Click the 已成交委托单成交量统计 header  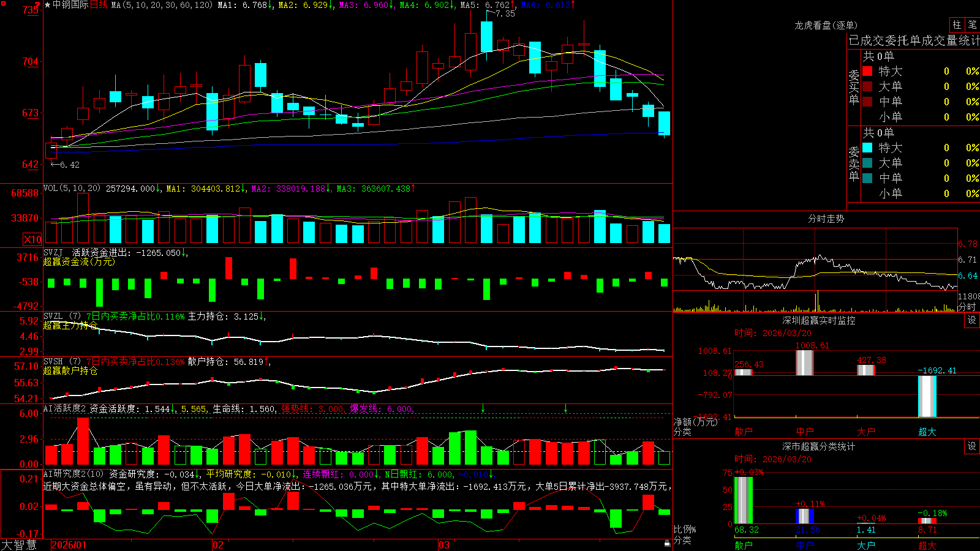(914, 40)
